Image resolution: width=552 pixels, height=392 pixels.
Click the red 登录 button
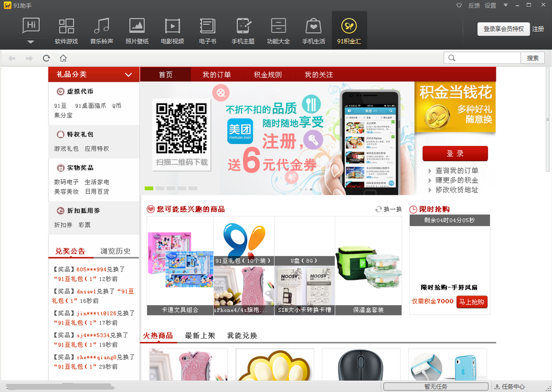point(455,153)
